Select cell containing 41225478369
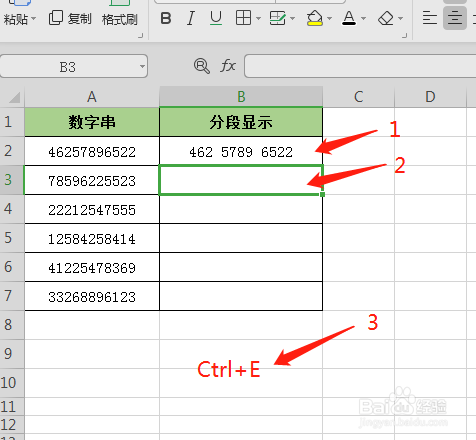The height and width of the screenshot is (440, 476). pos(92,267)
